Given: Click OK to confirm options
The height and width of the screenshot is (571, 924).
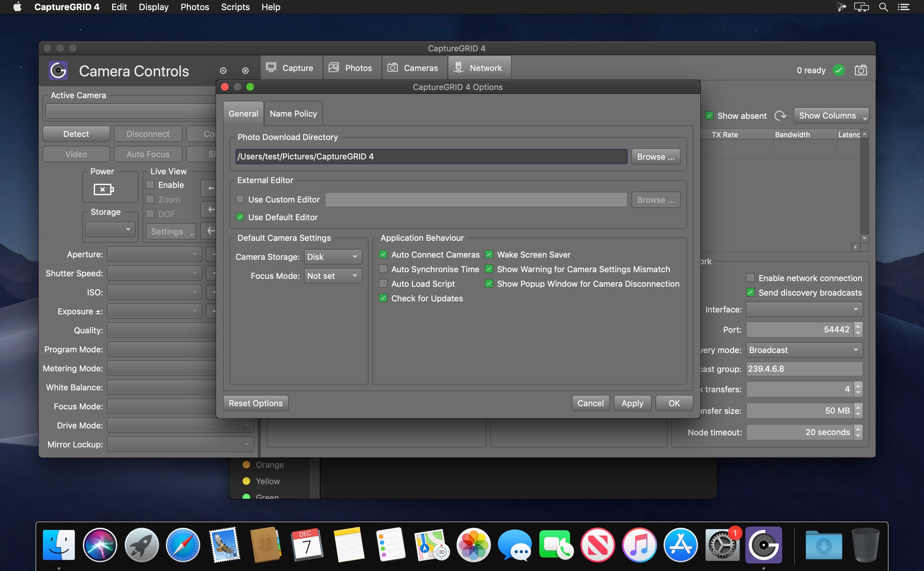Looking at the screenshot, I should coord(674,403).
